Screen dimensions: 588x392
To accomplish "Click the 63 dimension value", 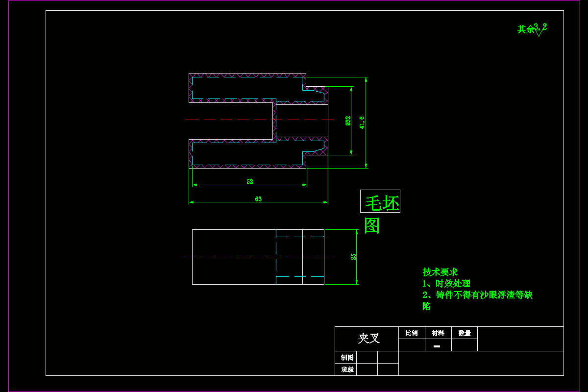I will click(258, 199).
